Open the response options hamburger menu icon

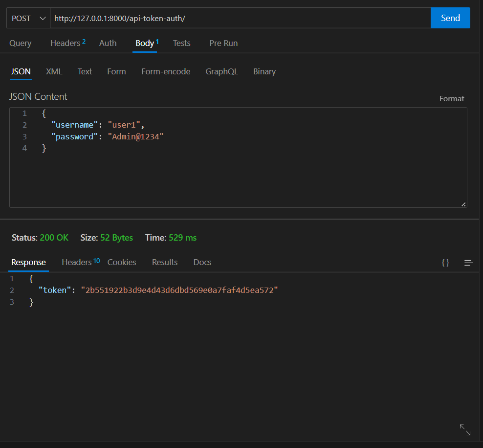pyautogui.click(x=468, y=263)
